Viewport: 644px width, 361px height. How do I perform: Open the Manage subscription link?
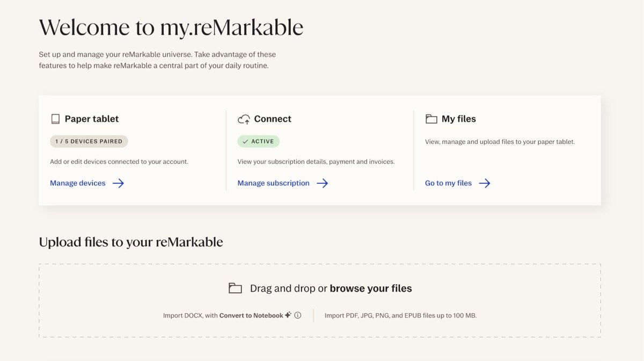274,183
